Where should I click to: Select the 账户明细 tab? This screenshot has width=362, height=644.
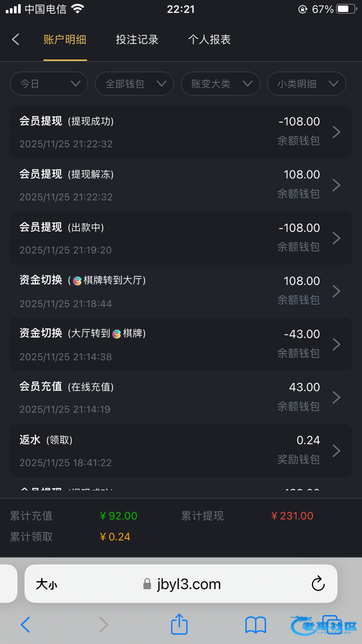[65, 40]
